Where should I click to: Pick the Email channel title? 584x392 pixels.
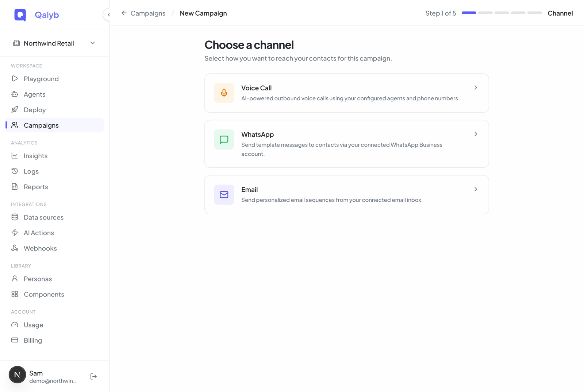(x=249, y=189)
